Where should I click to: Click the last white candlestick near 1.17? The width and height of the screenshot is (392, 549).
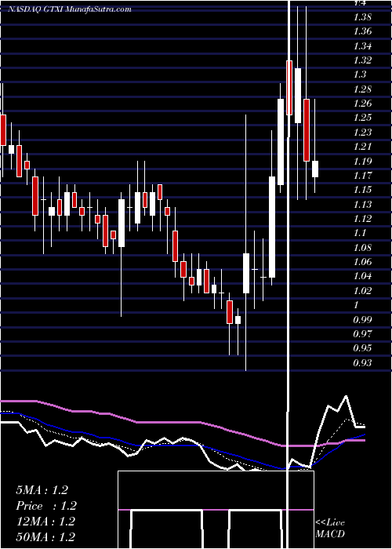315,169
